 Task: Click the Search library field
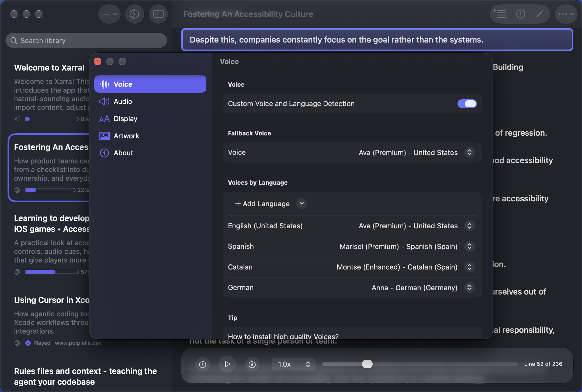point(86,41)
